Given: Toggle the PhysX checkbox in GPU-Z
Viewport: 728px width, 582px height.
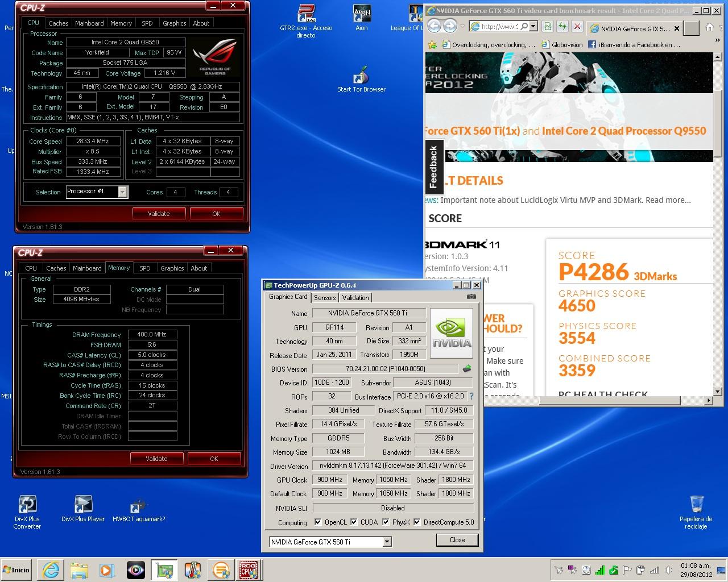Looking at the screenshot, I should pyautogui.click(x=386, y=522).
